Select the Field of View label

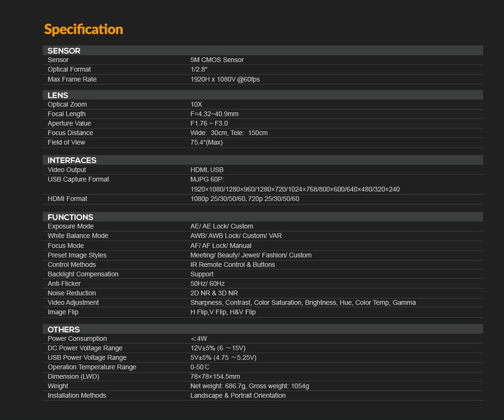click(66, 143)
